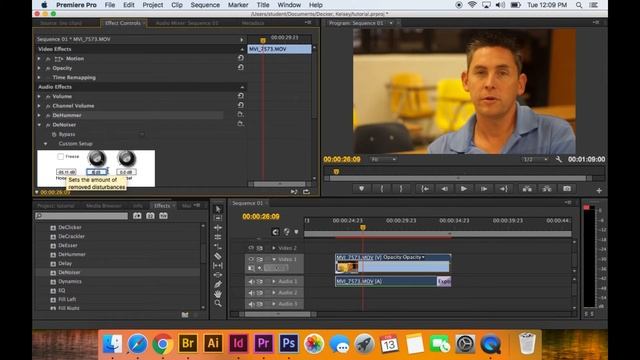Expand the Channel Volume properties
The height and width of the screenshot is (360, 640).
click(x=39, y=106)
